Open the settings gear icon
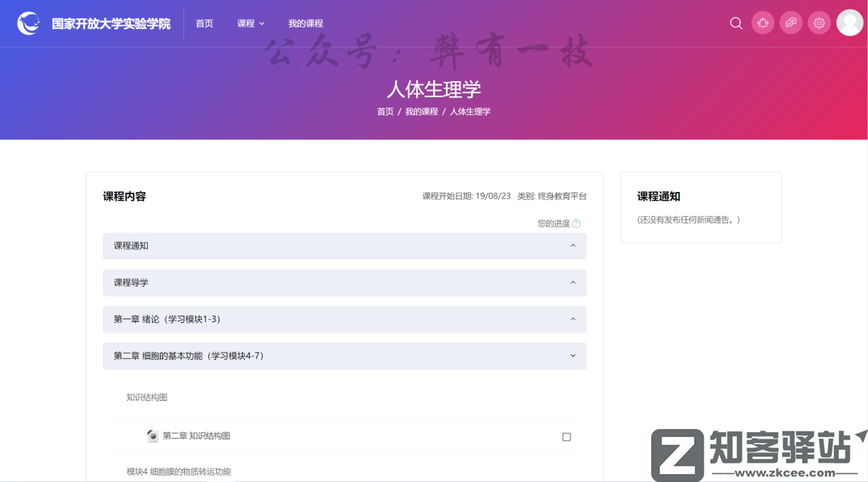Viewport: 868px width, 482px height. click(819, 22)
